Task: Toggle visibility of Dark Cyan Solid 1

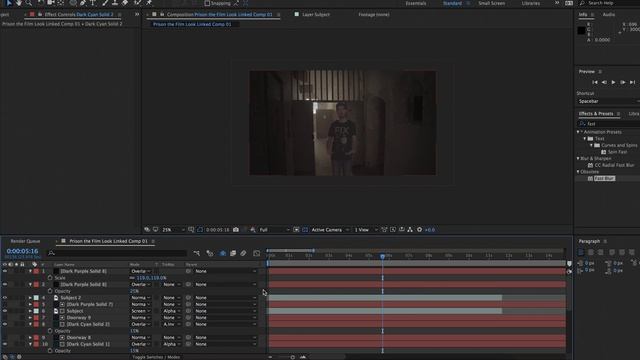Action: [5, 344]
